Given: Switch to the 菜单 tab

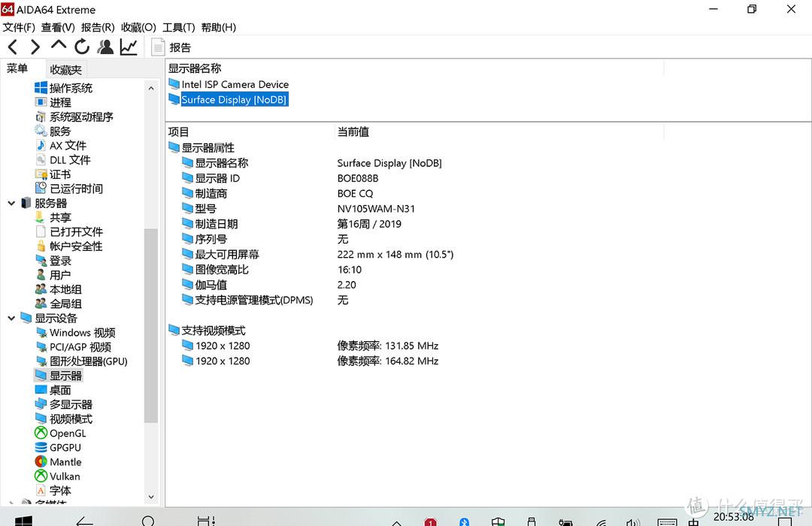Looking at the screenshot, I should click(17, 68).
